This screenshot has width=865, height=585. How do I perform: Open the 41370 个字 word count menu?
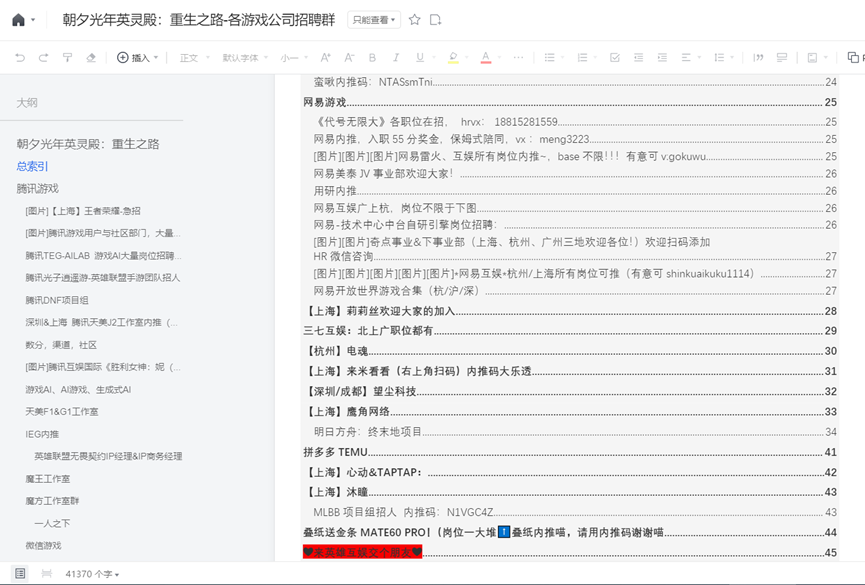click(x=92, y=574)
